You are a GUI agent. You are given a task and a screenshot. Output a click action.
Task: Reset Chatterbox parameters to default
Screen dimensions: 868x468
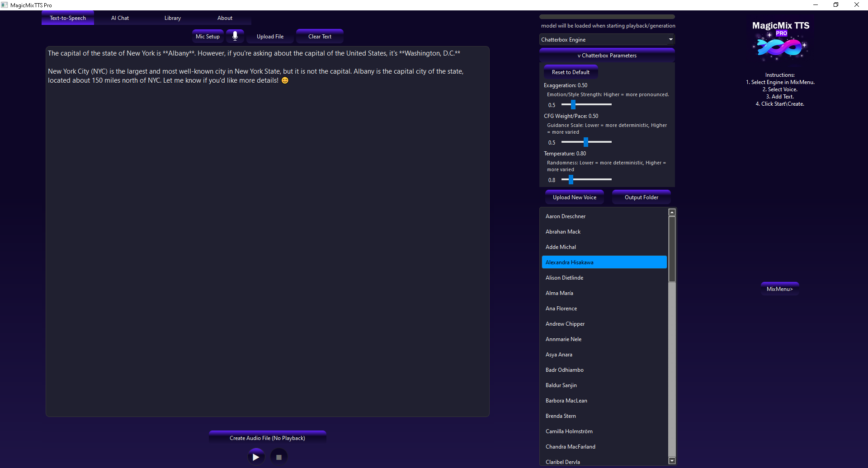point(571,72)
